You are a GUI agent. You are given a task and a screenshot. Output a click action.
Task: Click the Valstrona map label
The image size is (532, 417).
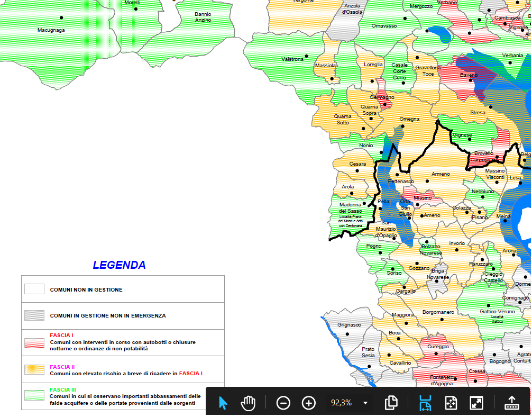[x=292, y=59]
